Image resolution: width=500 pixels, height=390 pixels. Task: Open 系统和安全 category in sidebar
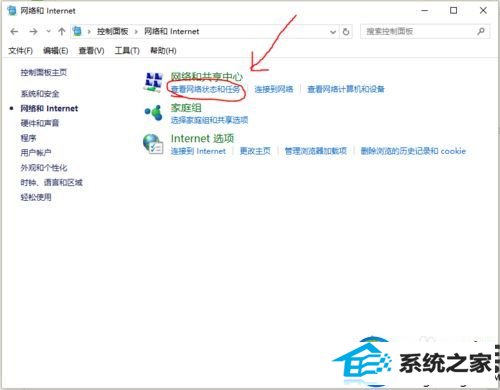[x=40, y=94]
